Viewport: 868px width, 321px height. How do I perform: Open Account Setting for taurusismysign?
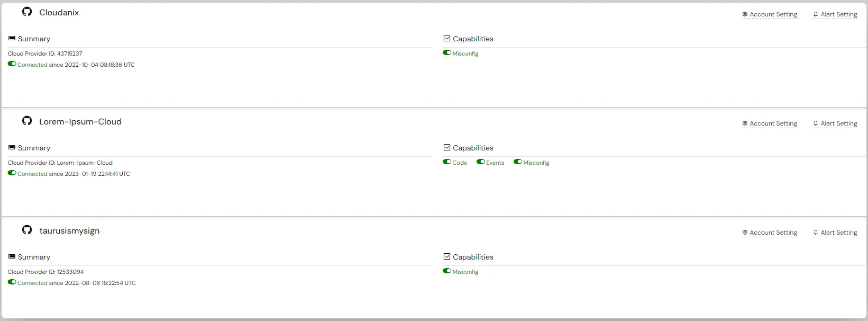(x=770, y=233)
